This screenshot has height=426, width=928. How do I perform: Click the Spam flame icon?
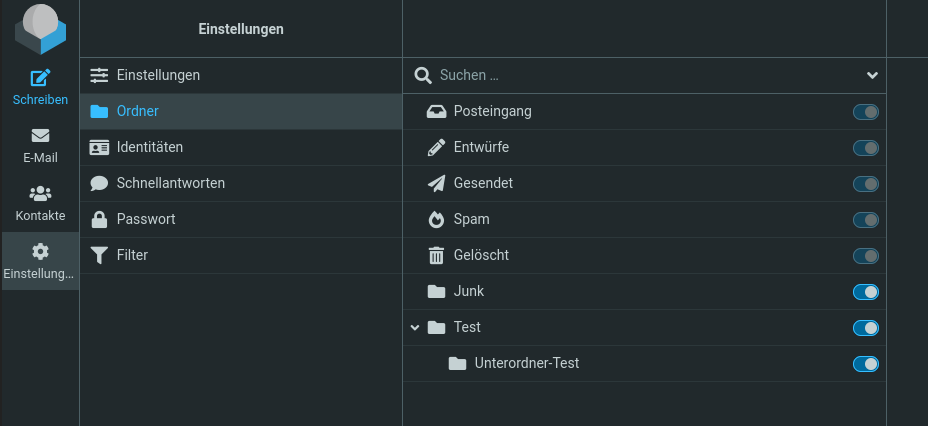pyautogui.click(x=436, y=219)
